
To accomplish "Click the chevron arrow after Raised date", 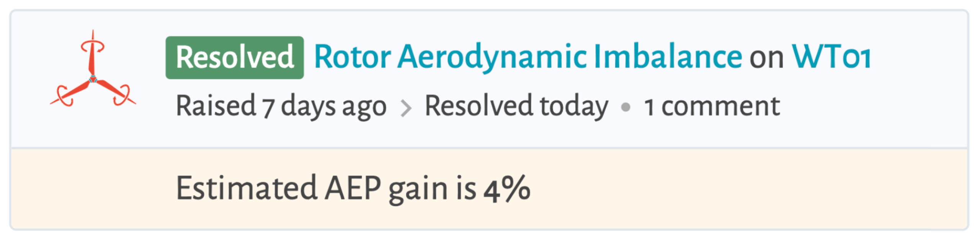I will (x=405, y=107).
